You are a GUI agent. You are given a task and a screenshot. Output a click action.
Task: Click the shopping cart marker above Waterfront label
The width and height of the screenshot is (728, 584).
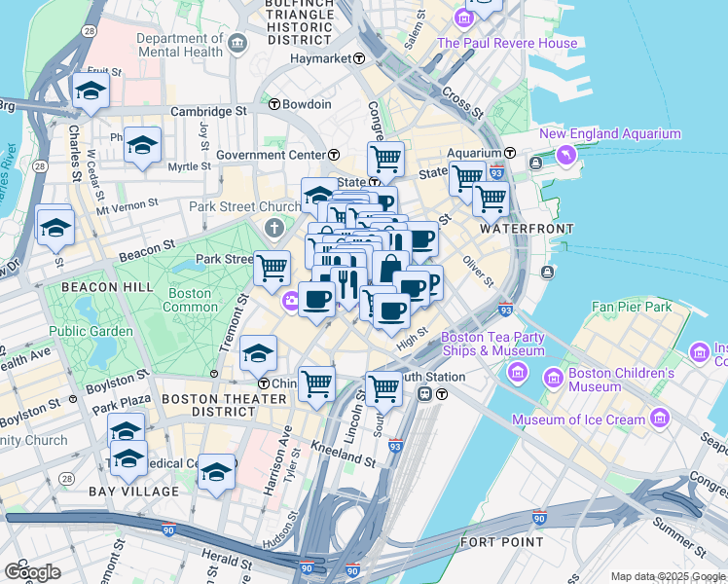pyautogui.click(x=491, y=203)
